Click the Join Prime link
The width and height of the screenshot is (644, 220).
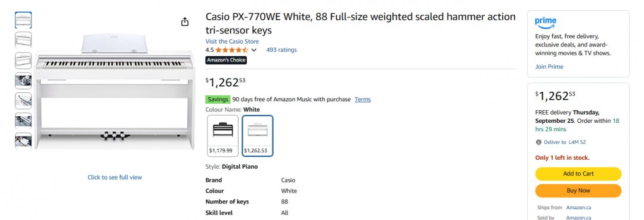click(x=549, y=67)
